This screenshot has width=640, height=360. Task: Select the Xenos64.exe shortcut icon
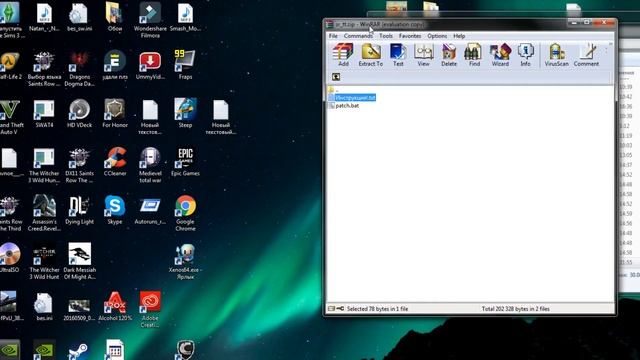[185, 261]
